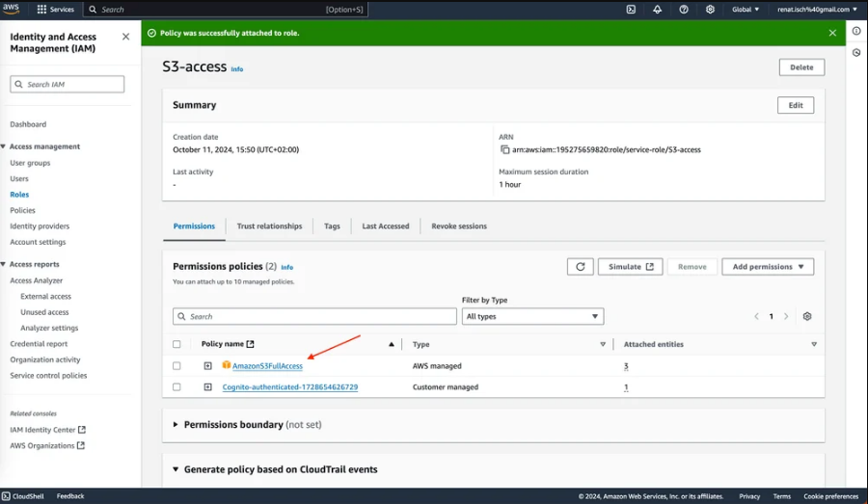Open Identity providers in the sidebar
This screenshot has width=868, height=504.
tap(40, 226)
